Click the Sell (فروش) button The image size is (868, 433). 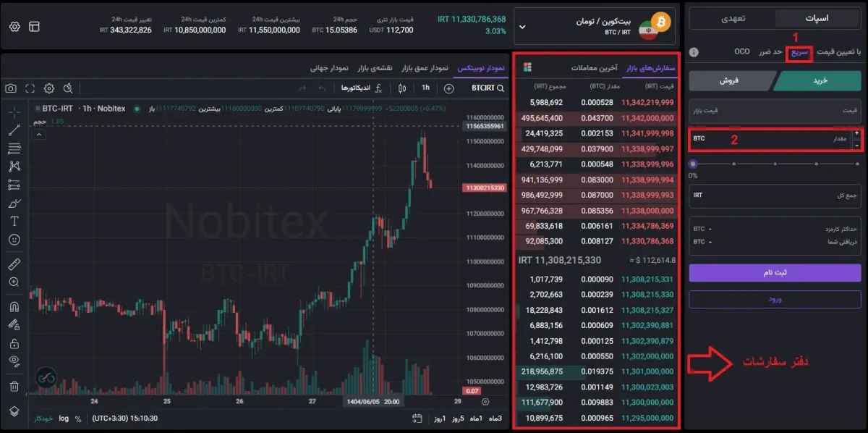(729, 81)
